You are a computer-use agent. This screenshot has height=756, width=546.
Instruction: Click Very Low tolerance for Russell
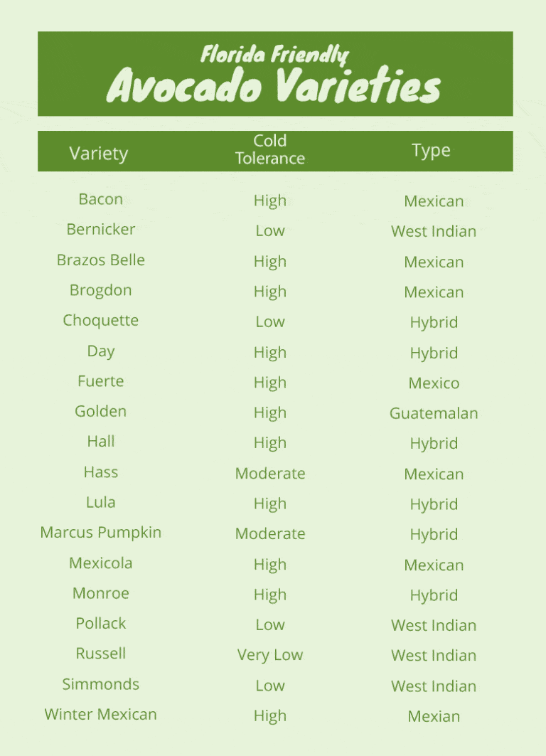[x=270, y=655]
